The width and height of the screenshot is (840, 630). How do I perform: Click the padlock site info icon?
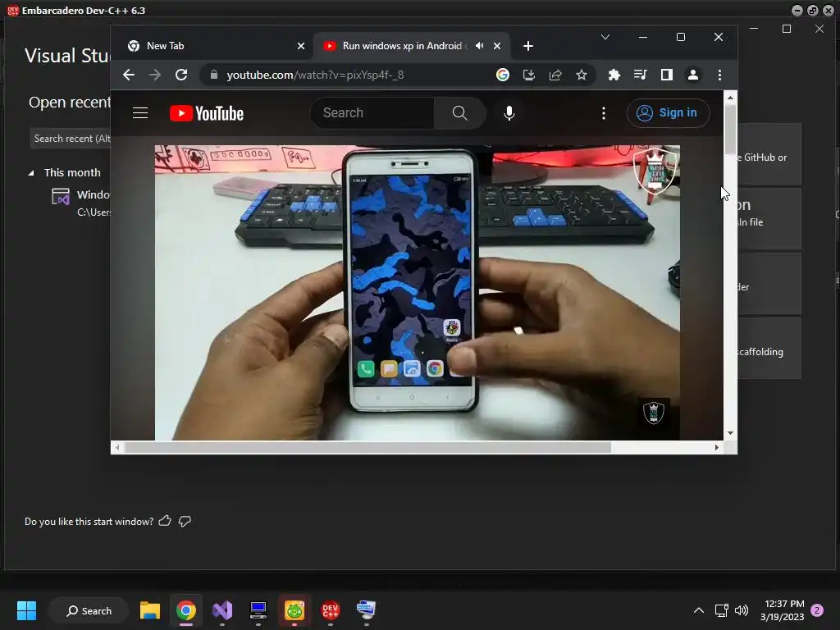pyautogui.click(x=214, y=75)
